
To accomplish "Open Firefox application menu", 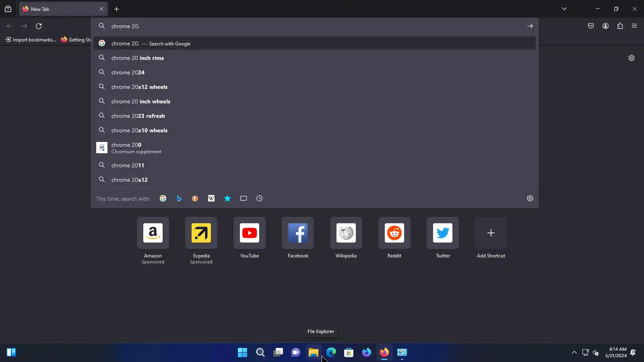I will [634, 26].
